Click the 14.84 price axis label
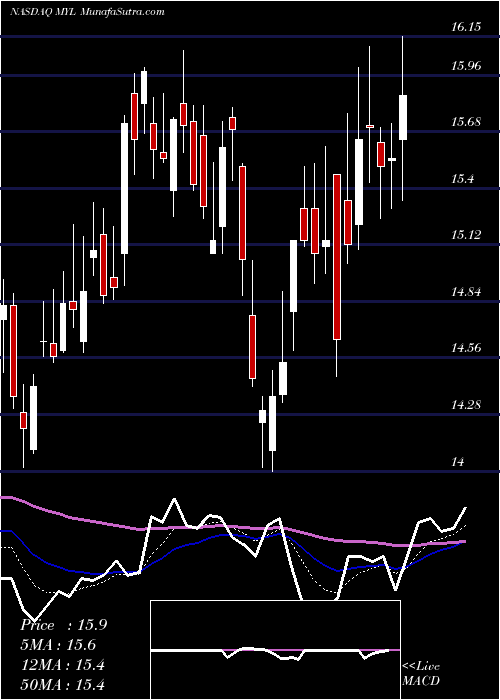The image size is (500, 700). click(x=466, y=292)
